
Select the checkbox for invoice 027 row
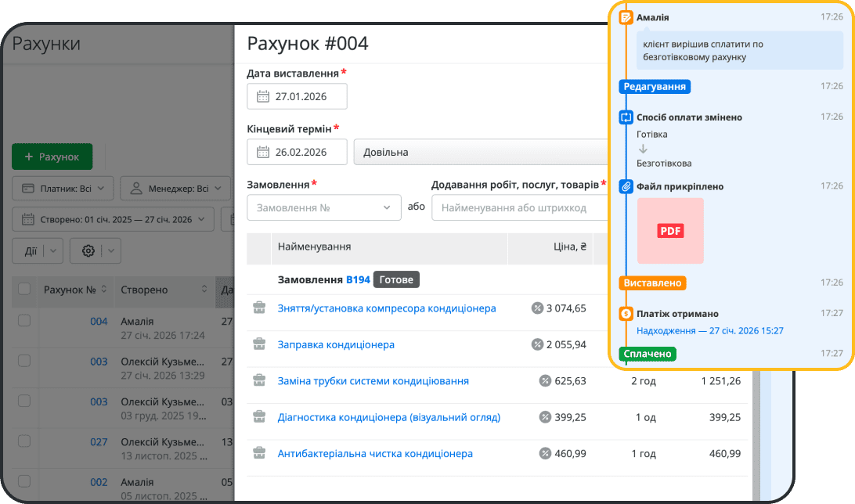pyautogui.click(x=24, y=441)
